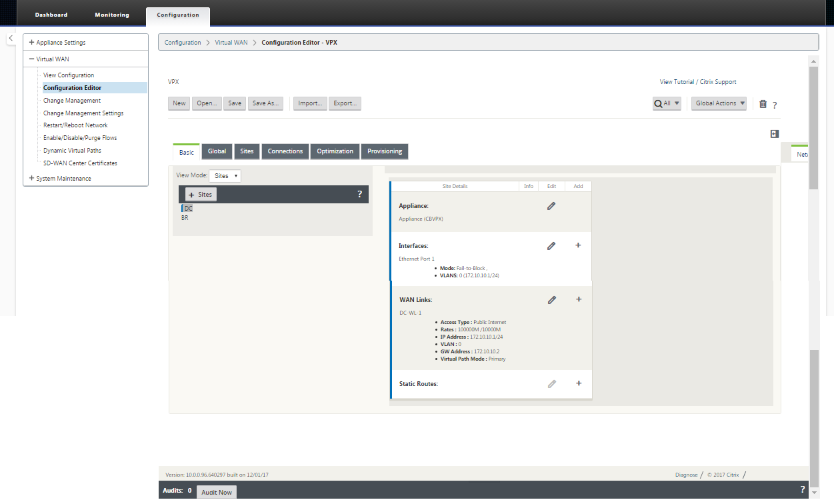
Task: Click the Appliance edit pencil icon
Action: pyautogui.click(x=551, y=206)
